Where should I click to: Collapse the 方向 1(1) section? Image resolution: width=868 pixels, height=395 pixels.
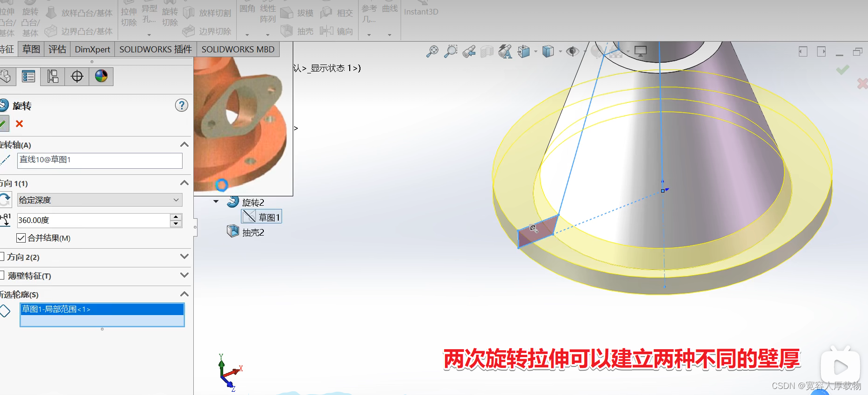(x=184, y=183)
